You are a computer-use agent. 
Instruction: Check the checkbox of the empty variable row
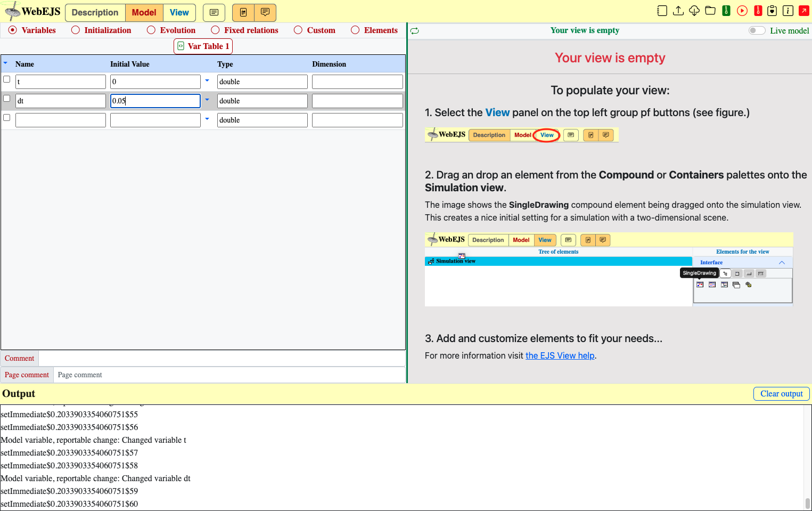click(7, 118)
